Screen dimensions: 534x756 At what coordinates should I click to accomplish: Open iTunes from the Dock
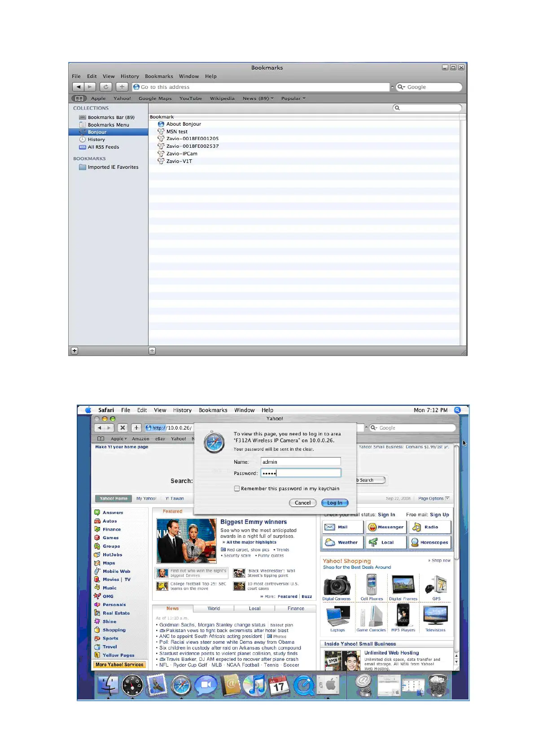click(254, 686)
